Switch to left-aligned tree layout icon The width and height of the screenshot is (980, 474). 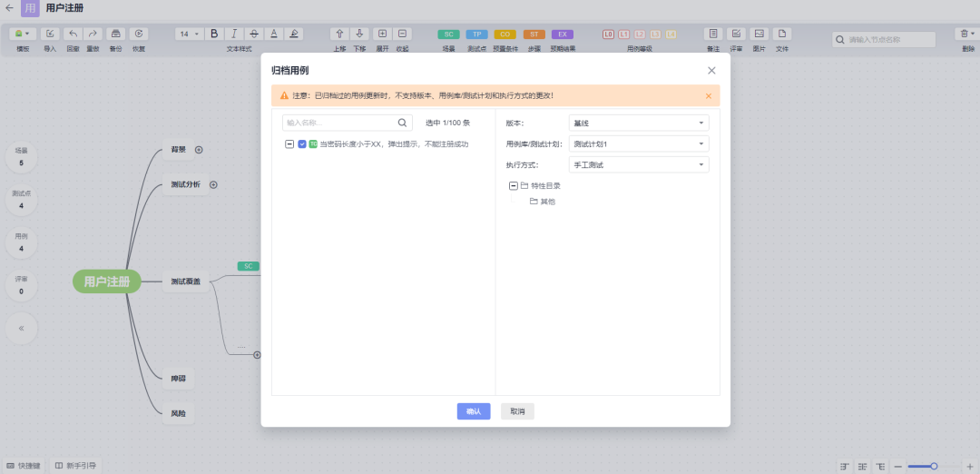coord(845,466)
